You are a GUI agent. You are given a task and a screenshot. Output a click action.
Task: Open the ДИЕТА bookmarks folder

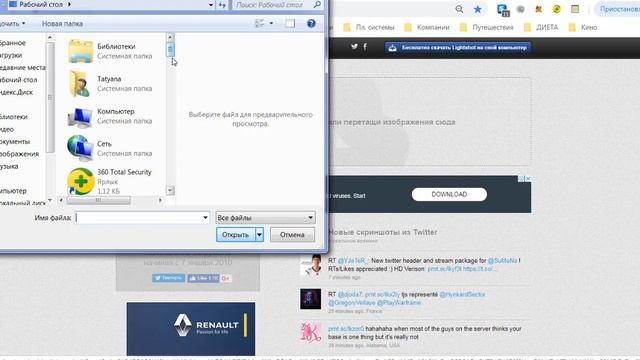tap(541, 27)
